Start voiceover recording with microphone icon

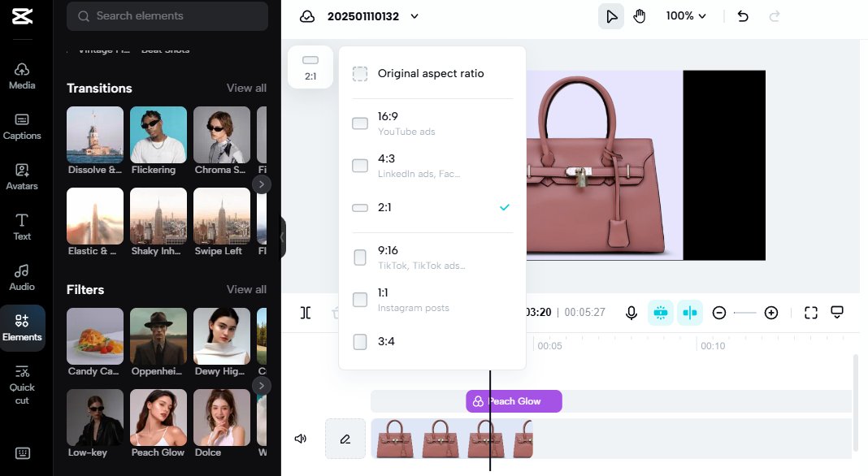[x=631, y=313]
